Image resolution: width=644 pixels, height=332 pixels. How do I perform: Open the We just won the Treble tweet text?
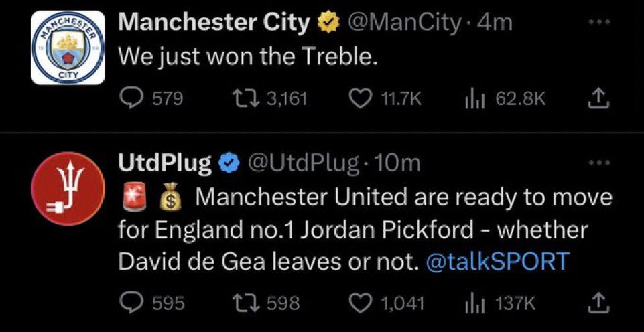(x=248, y=56)
